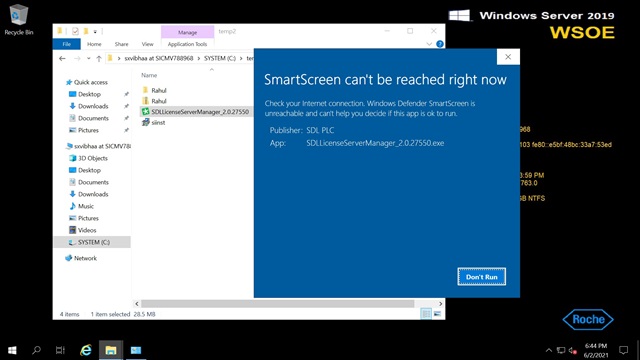Open Desktop under the computer node
640x360 pixels.
click(x=89, y=170)
